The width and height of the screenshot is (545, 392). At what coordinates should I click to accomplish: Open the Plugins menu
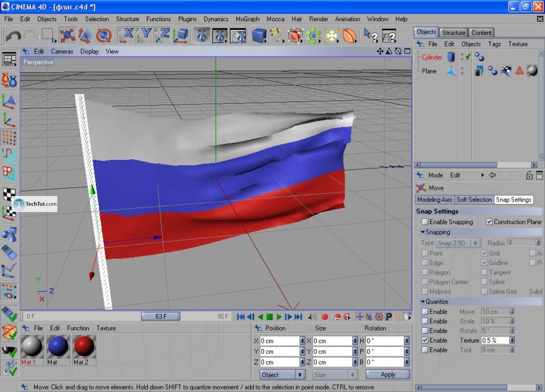point(187,19)
